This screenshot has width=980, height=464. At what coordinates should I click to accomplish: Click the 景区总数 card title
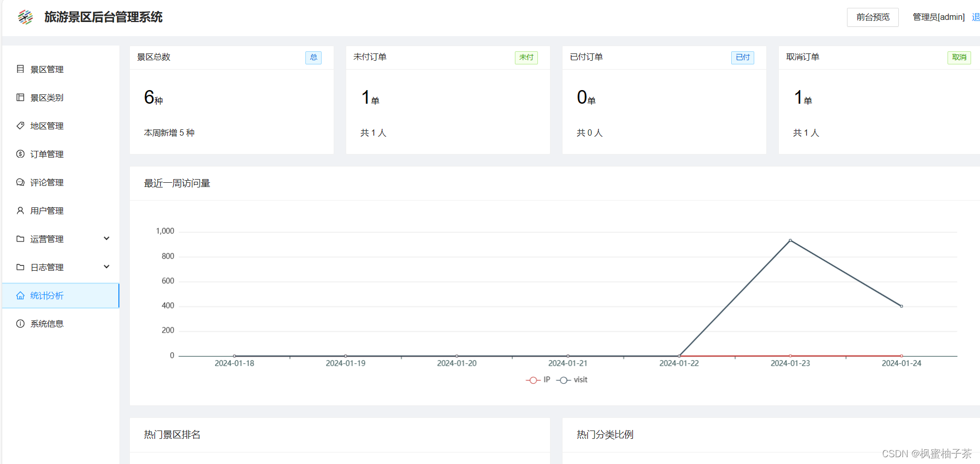[153, 57]
